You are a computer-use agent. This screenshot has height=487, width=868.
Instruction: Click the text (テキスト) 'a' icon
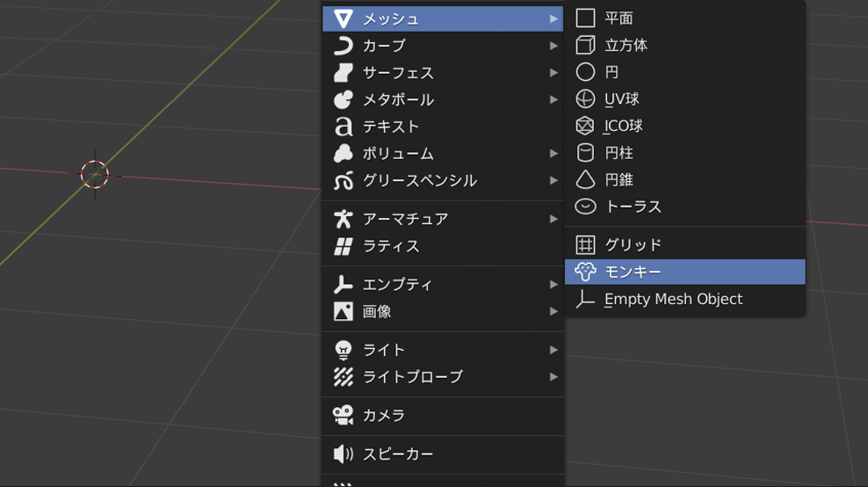344,127
